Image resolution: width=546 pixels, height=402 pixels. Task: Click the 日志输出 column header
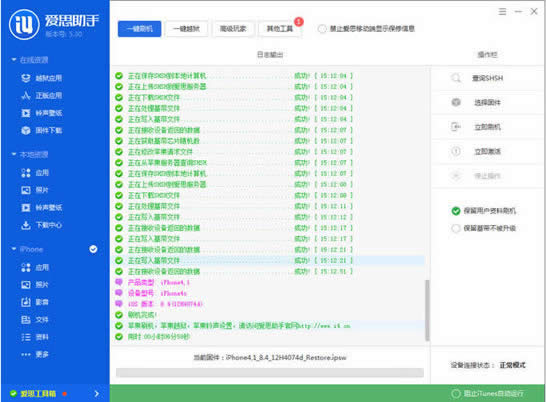[270, 55]
